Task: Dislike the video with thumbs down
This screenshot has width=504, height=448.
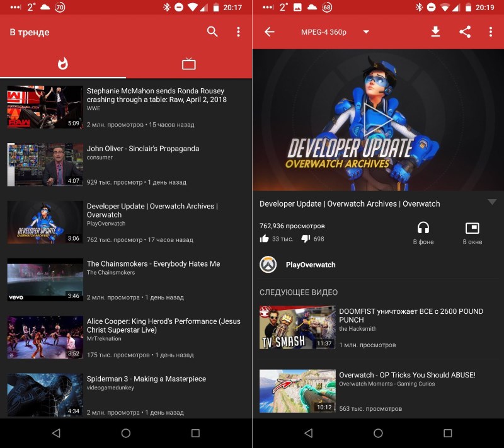Action: point(306,239)
